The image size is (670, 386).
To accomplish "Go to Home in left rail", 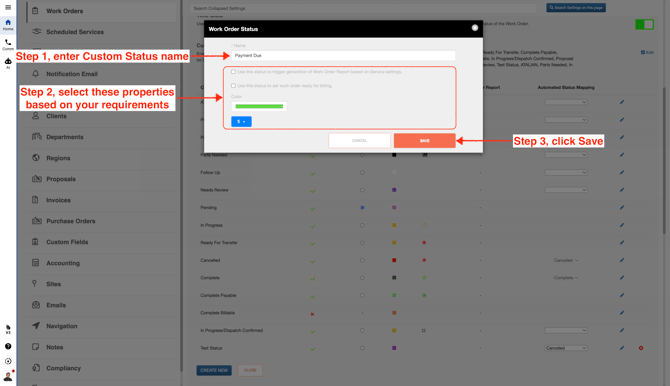I will click(x=8, y=24).
